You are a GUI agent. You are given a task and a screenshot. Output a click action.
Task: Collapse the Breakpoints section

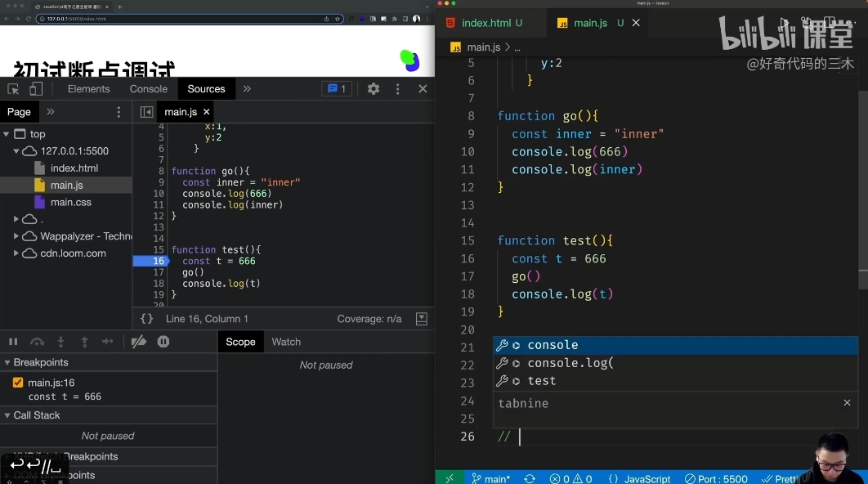[7, 362]
